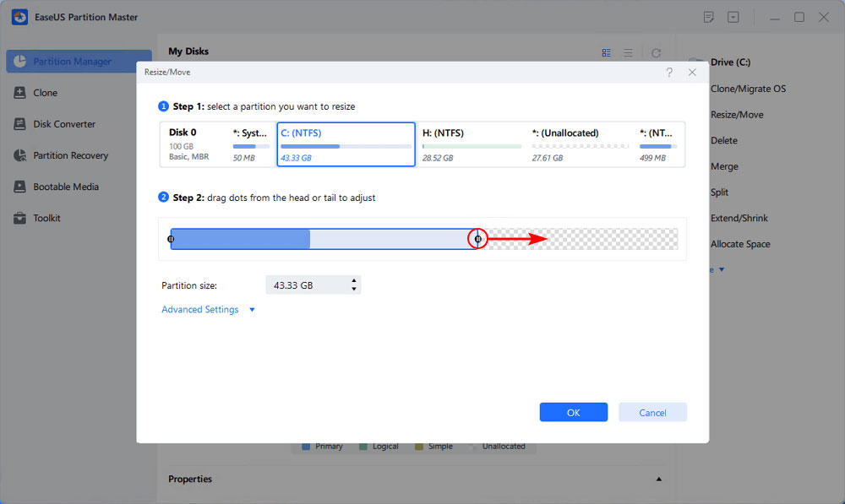Screen dimensions: 845x504
Task: Launch the Bootable Media creator
Action: (x=67, y=187)
